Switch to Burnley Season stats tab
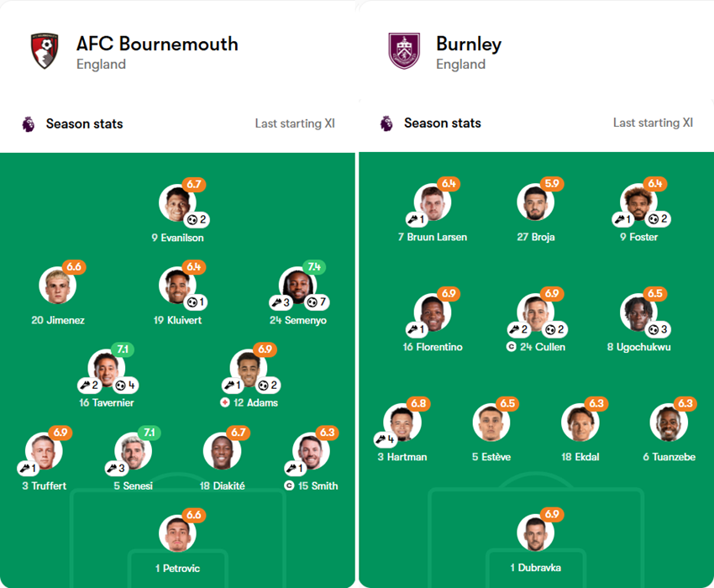The image size is (714, 588). click(x=442, y=123)
